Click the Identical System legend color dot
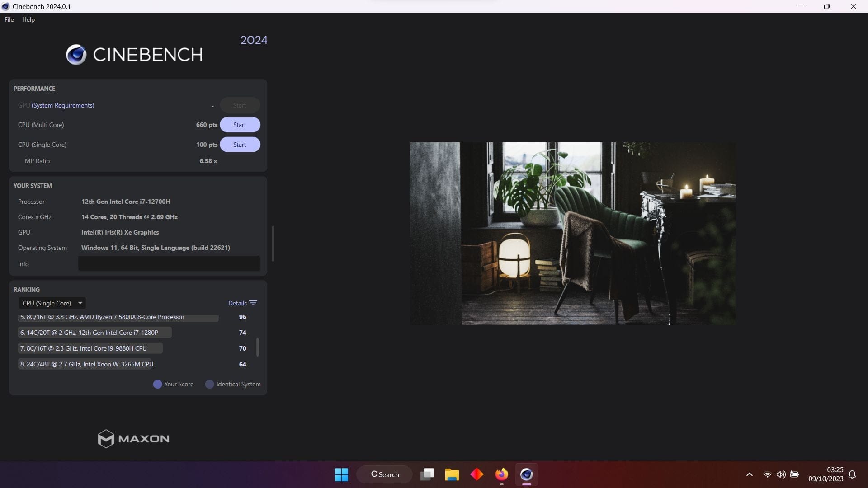Image resolution: width=868 pixels, height=488 pixels. click(x=209, y=384)
